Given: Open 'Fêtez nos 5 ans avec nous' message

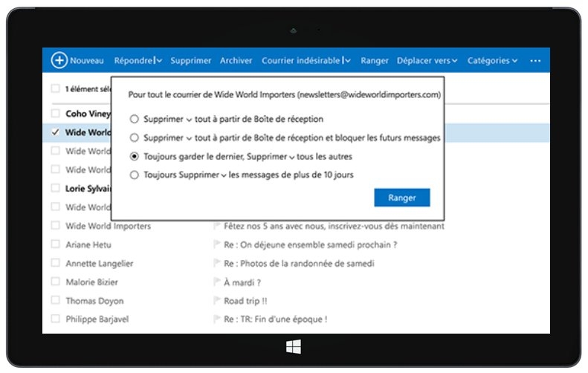Looking at the screenshot, I should click(334, 226).
